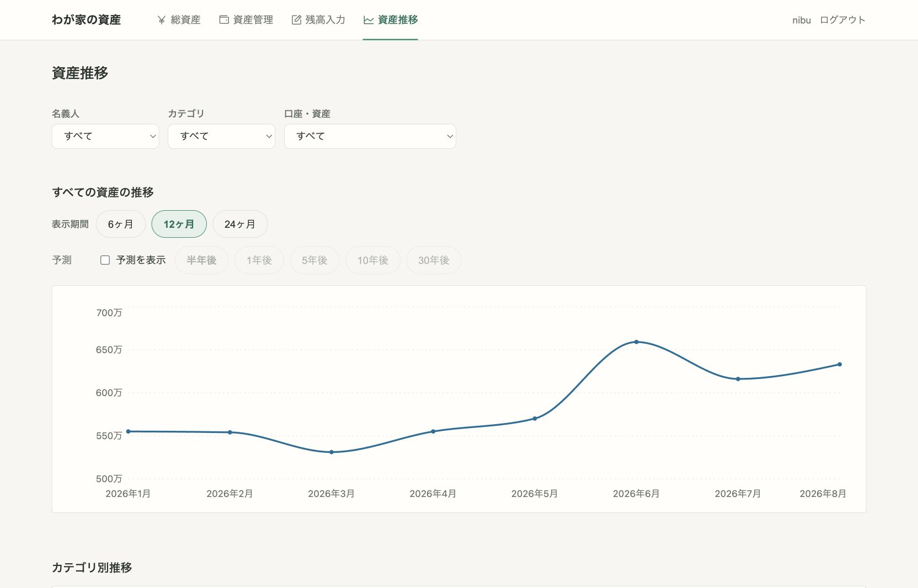Click the 2026年4月 data point on chart
The image size is (918, 588).
click(433, 431)
